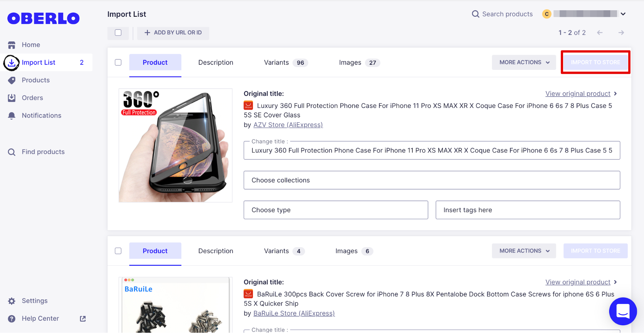Go to previous page arrow
Viewport: 644px width, 333px height.
(x=600, y=33)
